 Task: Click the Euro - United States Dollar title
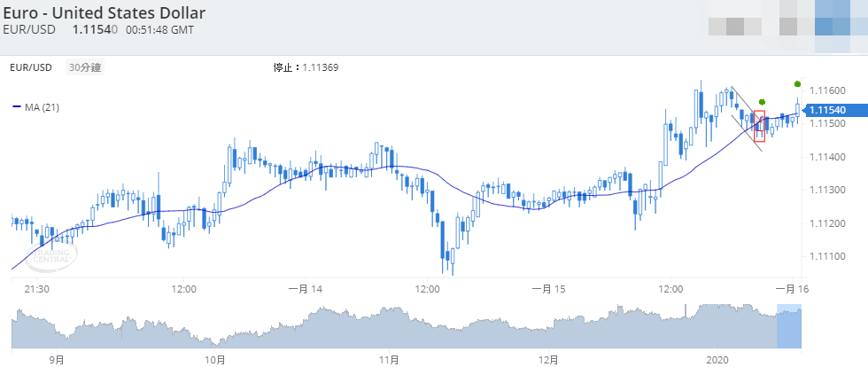pos(105,13)
